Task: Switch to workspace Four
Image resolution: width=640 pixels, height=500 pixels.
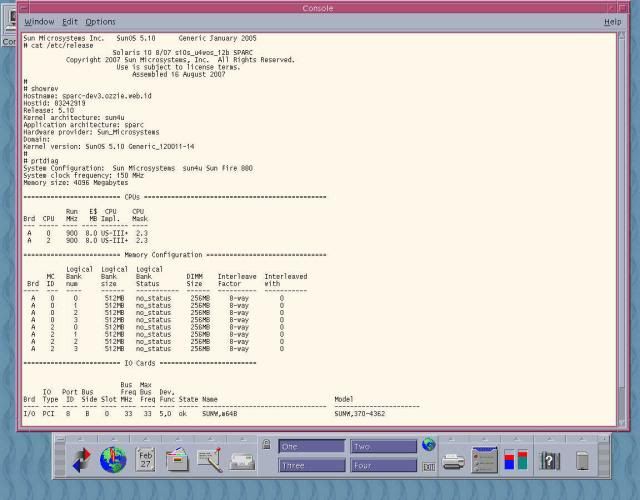Action: click(383, 465)
